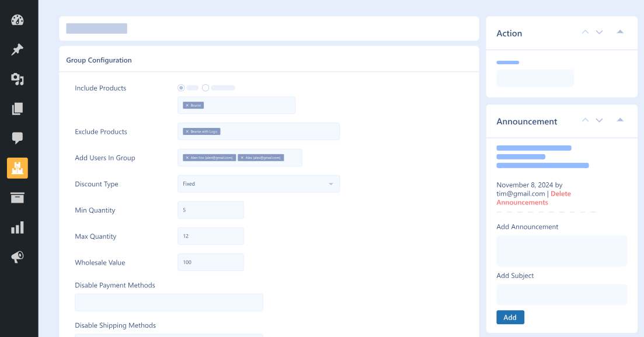Click the group title placeholder field
The image size is (644, 337).
(96, 29)
